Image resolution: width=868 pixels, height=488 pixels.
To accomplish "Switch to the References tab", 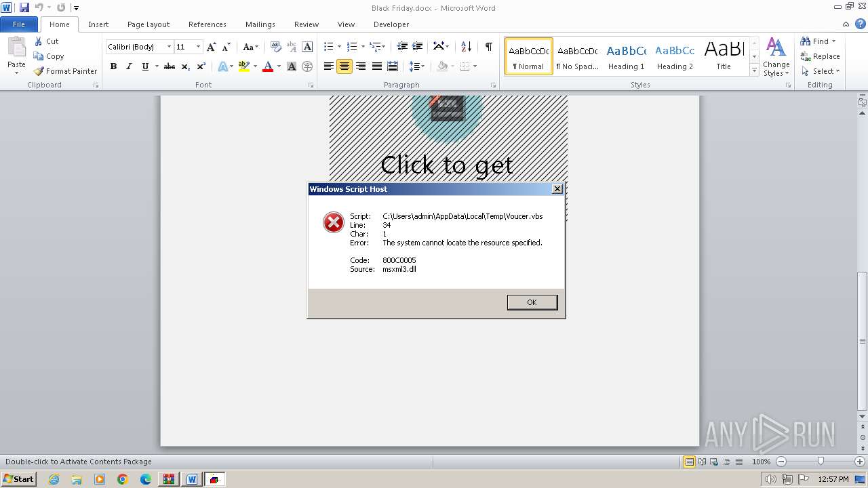I will (x=208, y=24).
